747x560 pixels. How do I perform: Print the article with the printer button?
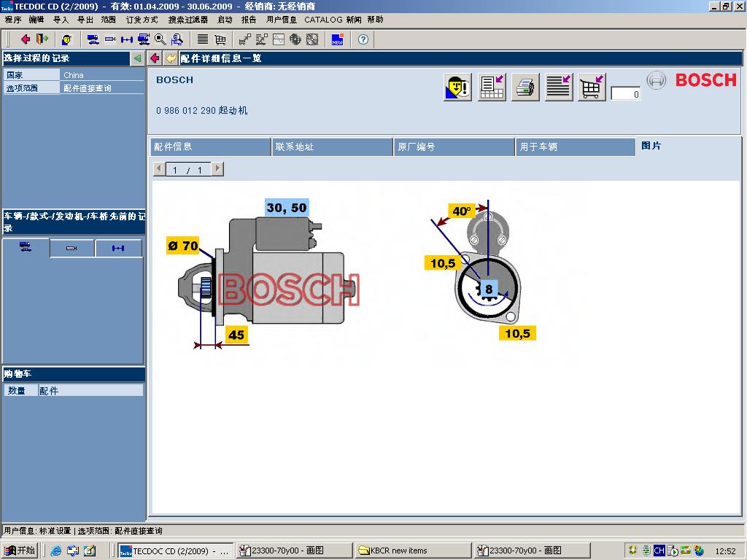(x=525, y=87)
